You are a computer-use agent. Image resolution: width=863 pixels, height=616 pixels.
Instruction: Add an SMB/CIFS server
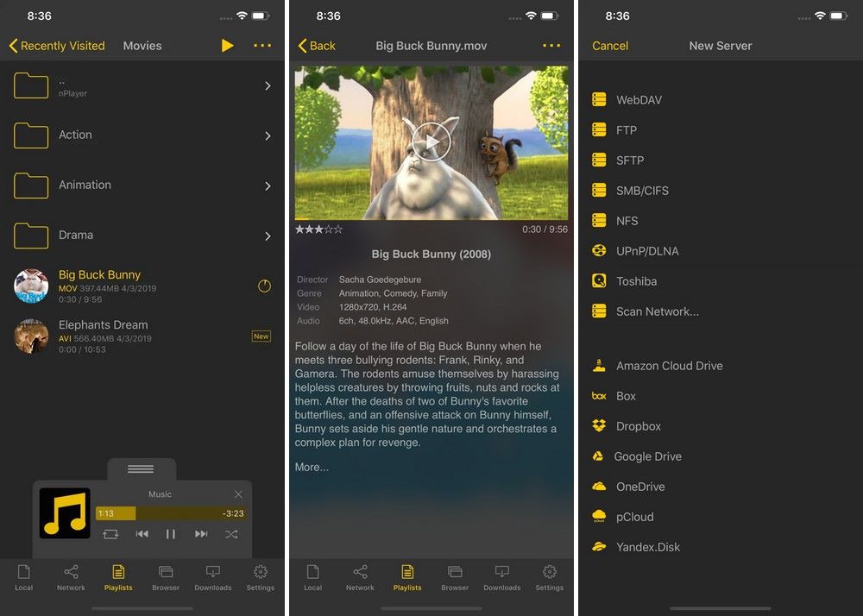(641, 191)
